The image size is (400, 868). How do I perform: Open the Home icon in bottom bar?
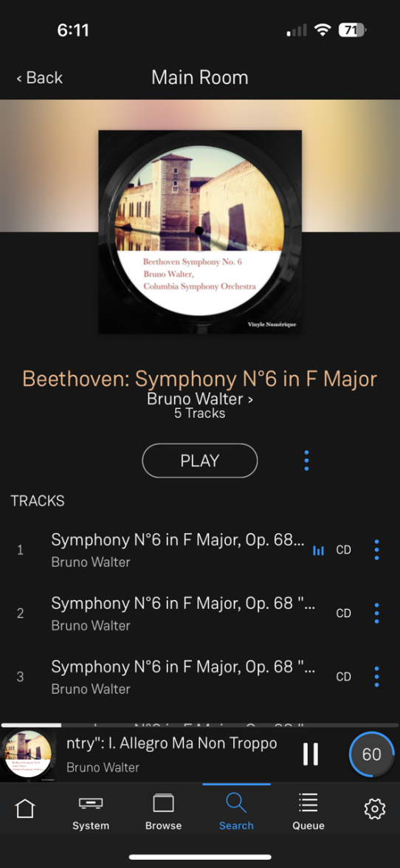tap(25, 809)
